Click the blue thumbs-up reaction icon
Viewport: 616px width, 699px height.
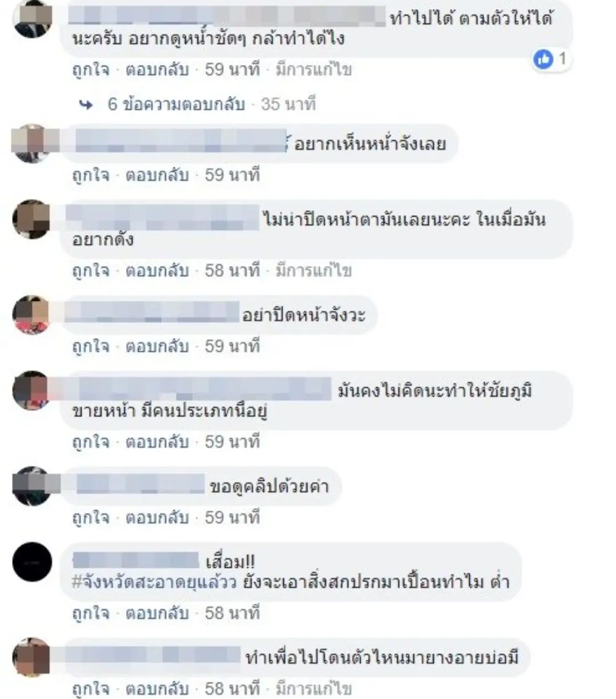click(543, 59)
